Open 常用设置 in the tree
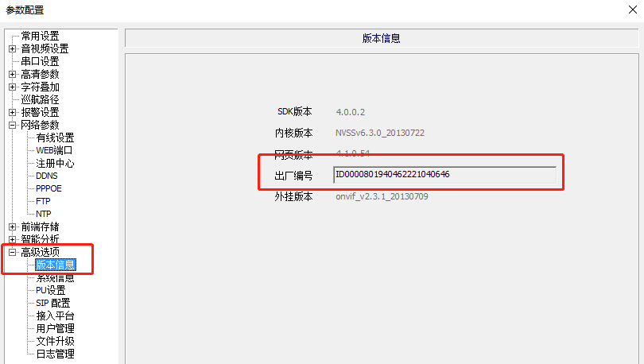The height and width of the screenshot is (364, 644). click(40, 36)
